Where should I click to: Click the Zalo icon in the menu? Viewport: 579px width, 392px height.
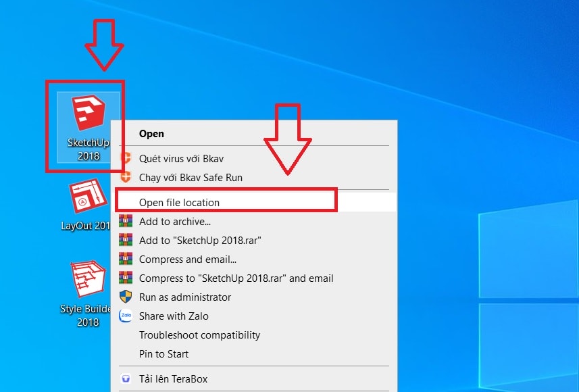126,316
